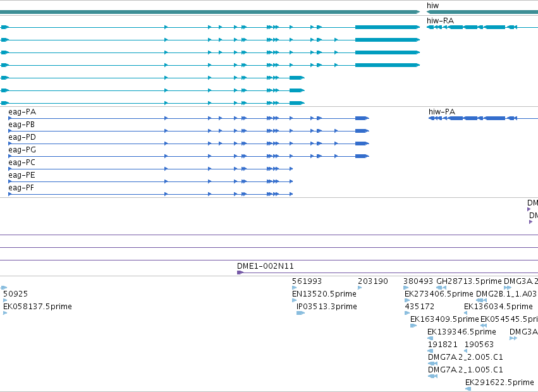Click the purple DME1-002N11 start arrow glyph

click(240, 273)
